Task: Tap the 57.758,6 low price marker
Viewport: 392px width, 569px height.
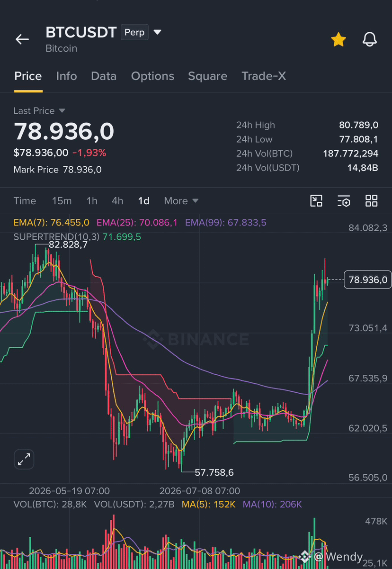Action: [x=214, y=472]
